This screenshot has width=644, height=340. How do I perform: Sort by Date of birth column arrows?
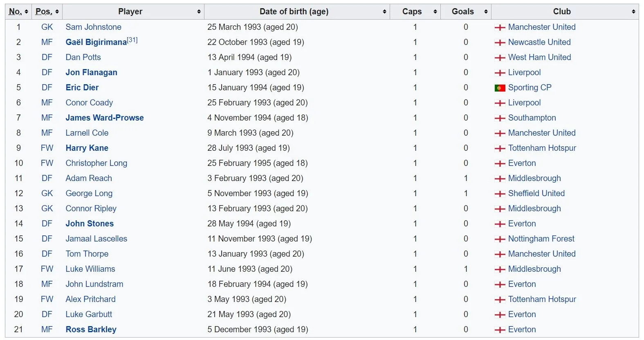(384, 12)
